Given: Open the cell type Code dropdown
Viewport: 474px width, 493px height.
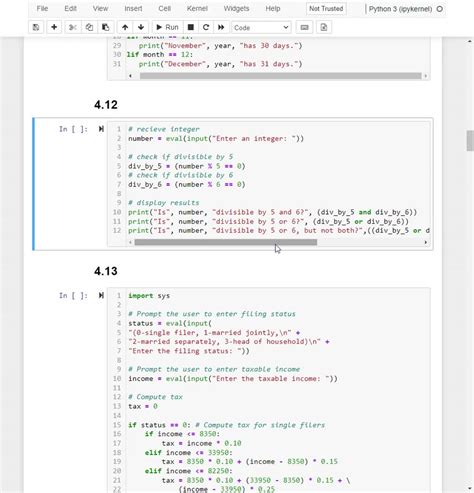Looking at the screenshot, I should (261, 28).
